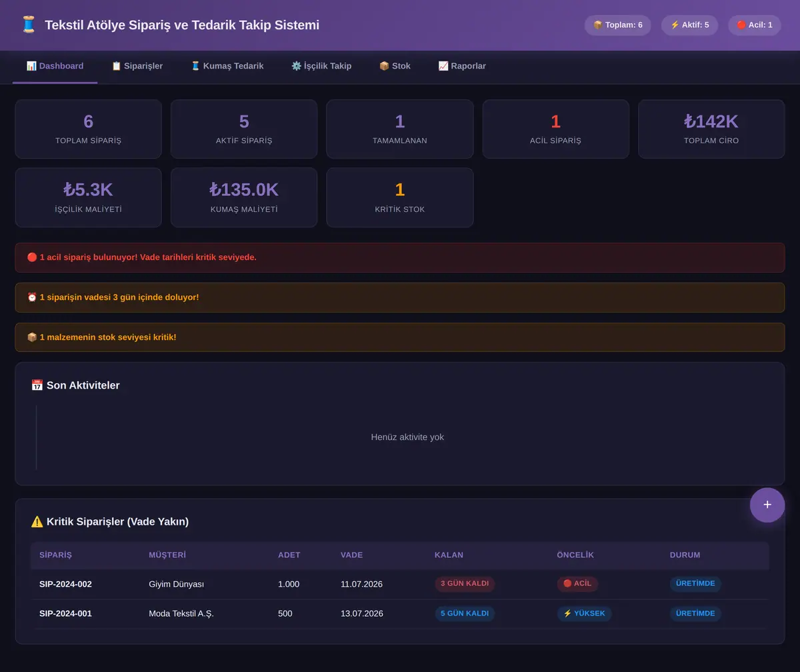Select the Stok tab
The height and width of the screenshot is (672, 800).
click(395, 67)
